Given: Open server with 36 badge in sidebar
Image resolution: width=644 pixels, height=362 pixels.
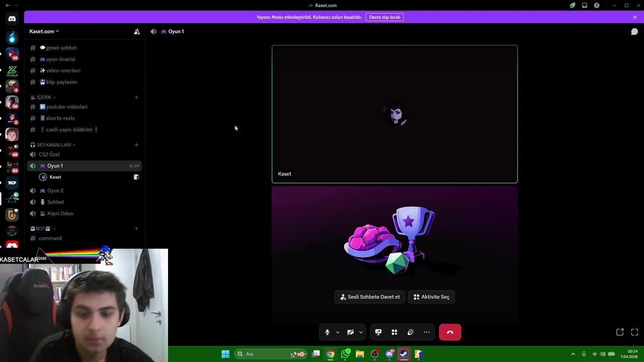Looking at the screenshot, I should click(x=12, y=102).
